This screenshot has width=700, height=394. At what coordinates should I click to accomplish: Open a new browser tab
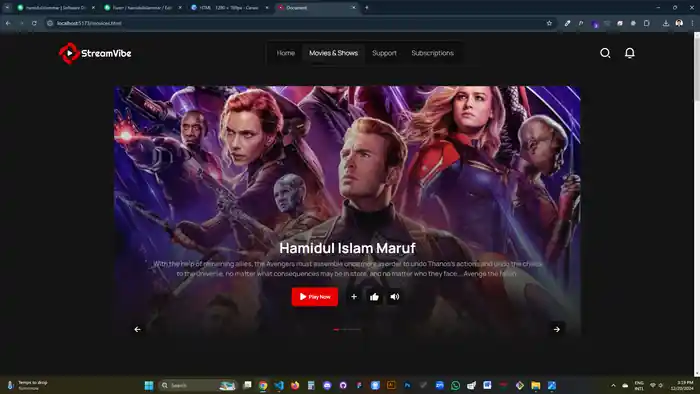[x=367, y=8]
